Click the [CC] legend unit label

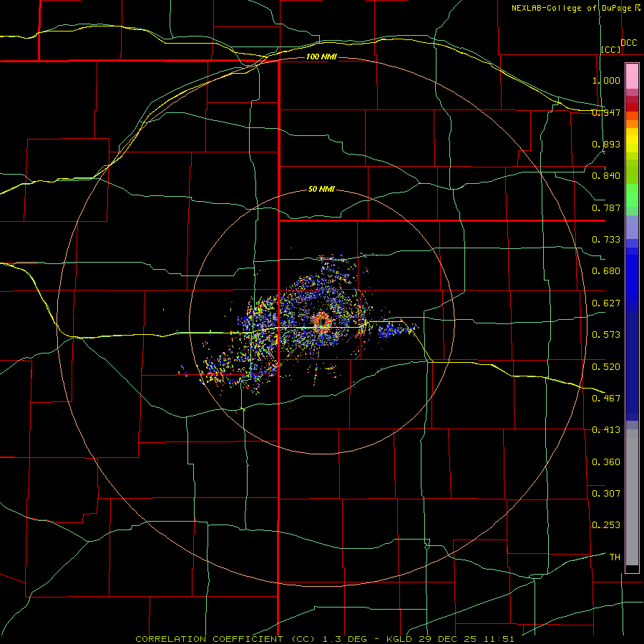click(611, 49)
